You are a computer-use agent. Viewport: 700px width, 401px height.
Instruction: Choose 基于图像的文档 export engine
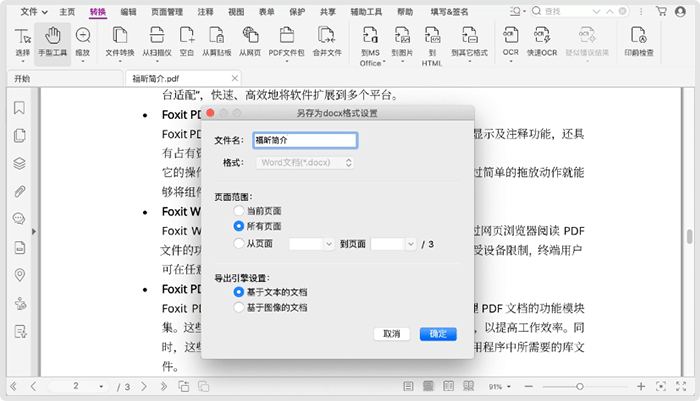coord(238,307)
